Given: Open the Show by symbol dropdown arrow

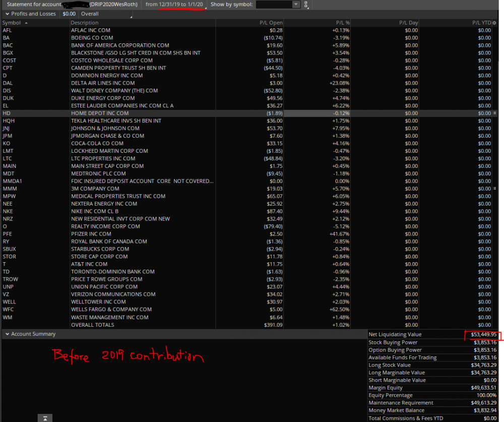Looking at the screenshot, I should 296,5.
